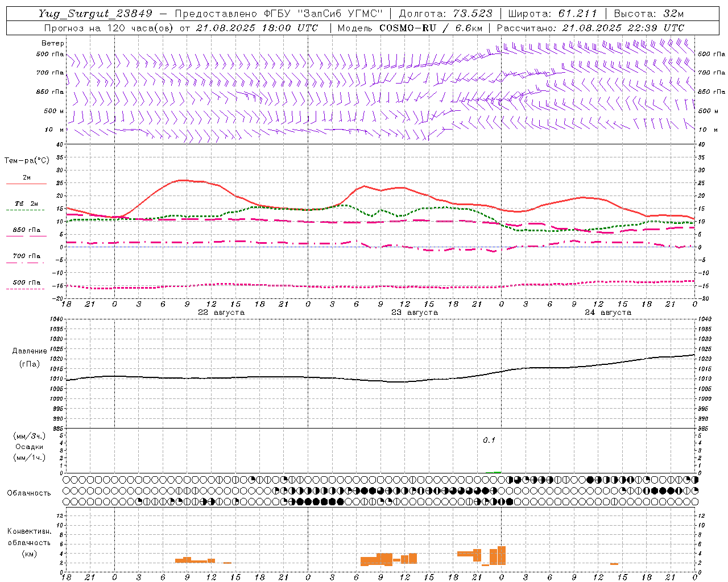Viewport: 728px width, 582px height.
Task: Click the Долгота: 73.523 header value
Action: 445,14
